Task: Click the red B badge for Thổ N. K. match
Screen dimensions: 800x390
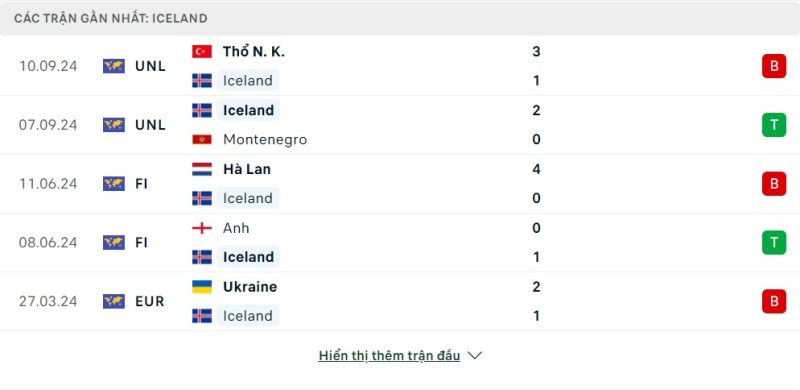Action: [774, 66]
